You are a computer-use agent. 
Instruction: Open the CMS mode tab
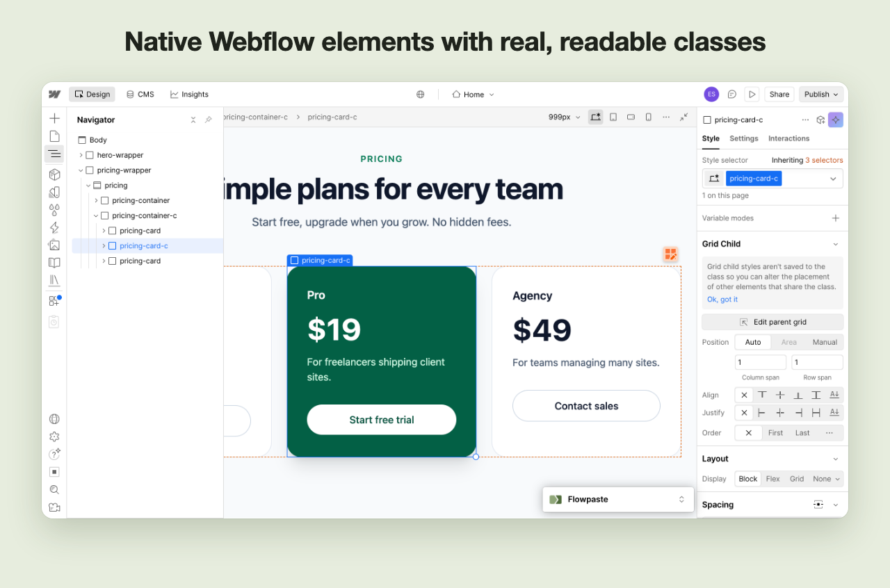point(140,95)
